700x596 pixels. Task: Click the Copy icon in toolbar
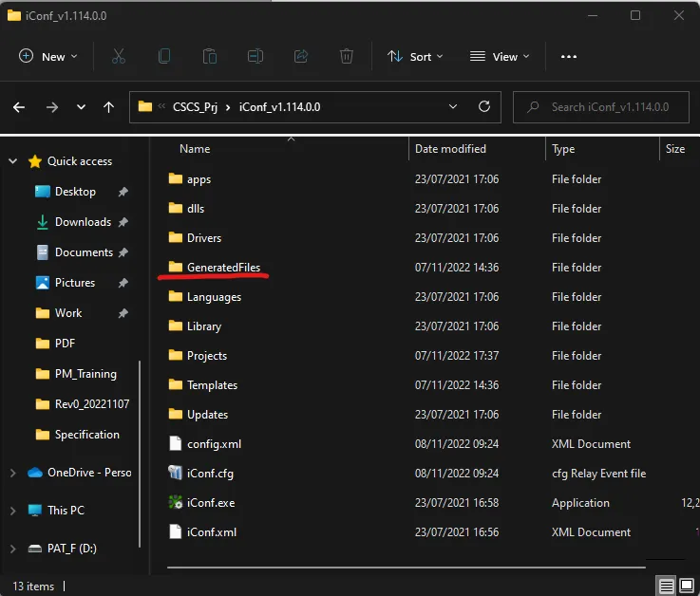click(164, 56)
